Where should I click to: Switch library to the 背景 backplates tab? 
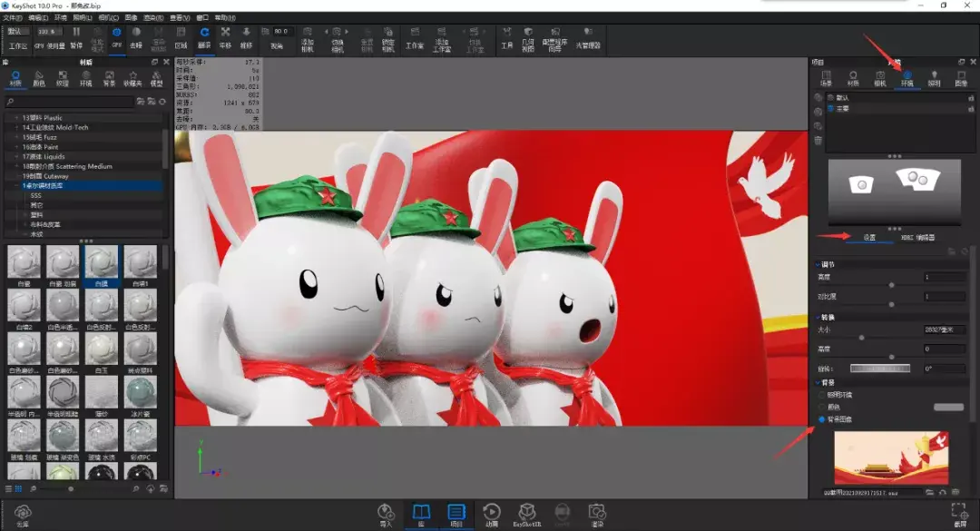pyautogui.click(x=110, y=79)
